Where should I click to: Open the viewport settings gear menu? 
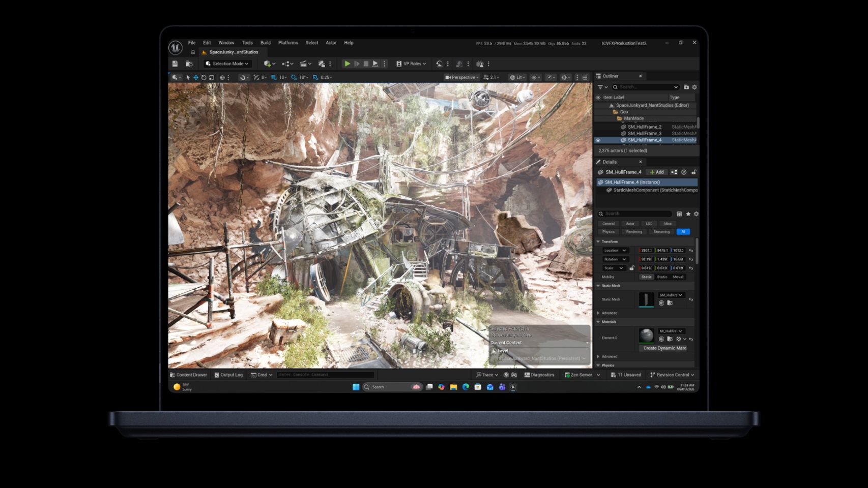[565, 77]
